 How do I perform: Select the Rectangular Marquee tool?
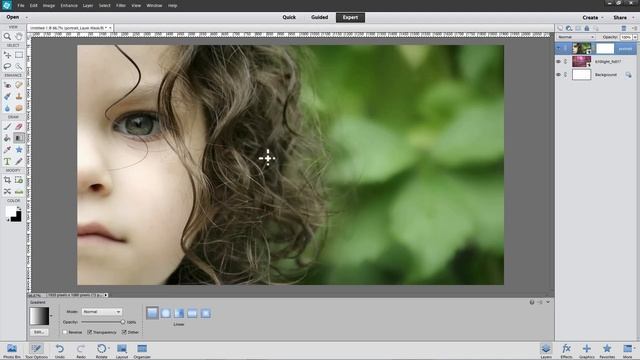point(19,55)
